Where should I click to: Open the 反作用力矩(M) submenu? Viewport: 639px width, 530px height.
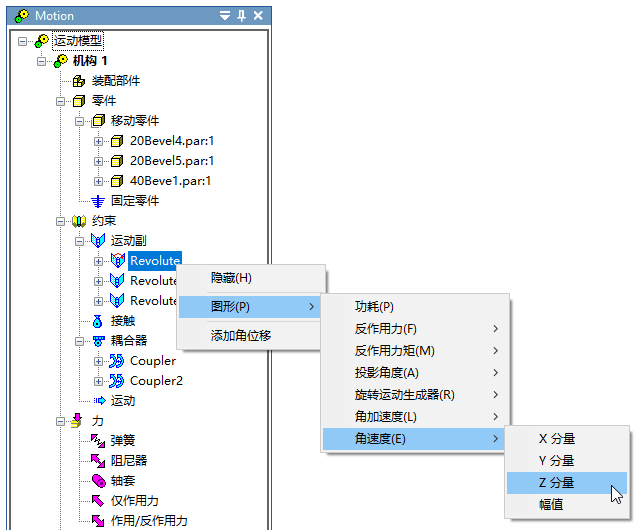(415, 351)
